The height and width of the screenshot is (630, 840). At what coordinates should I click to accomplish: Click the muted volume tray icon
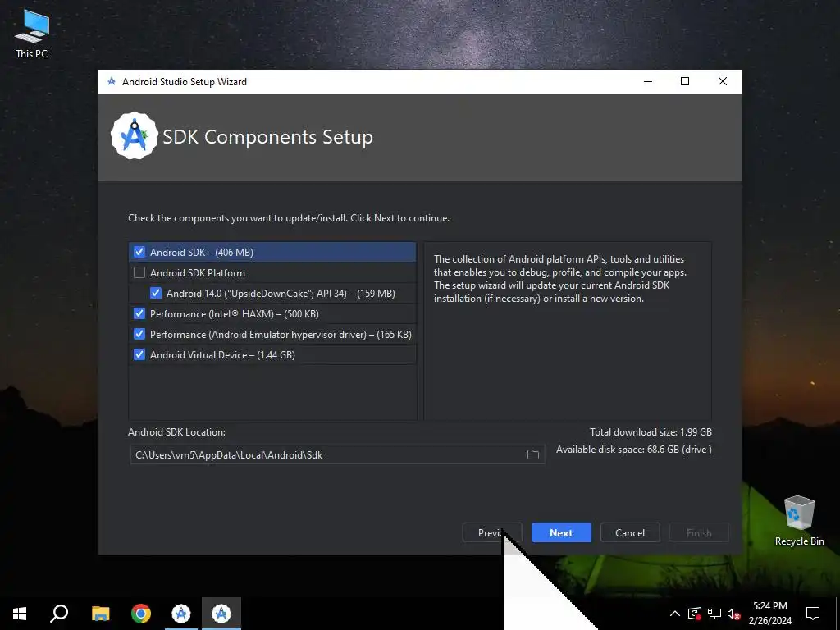(734, 614)
